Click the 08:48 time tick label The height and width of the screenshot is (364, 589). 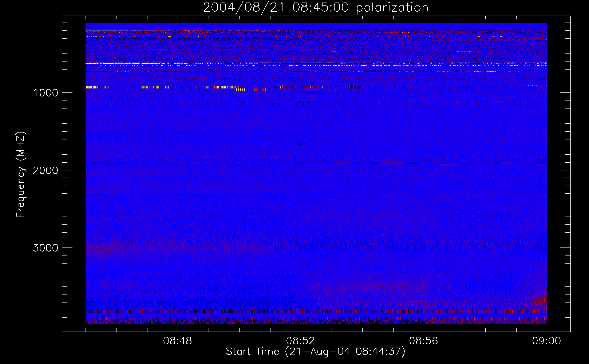pos(178,341)
